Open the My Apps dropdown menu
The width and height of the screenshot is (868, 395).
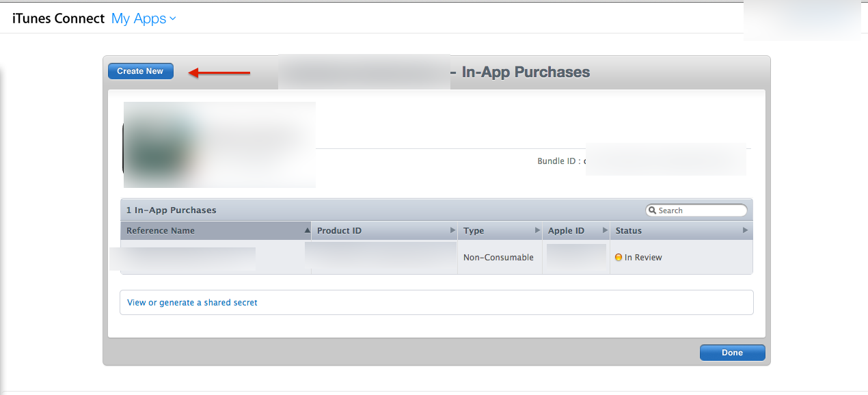[x=144, y=18]
